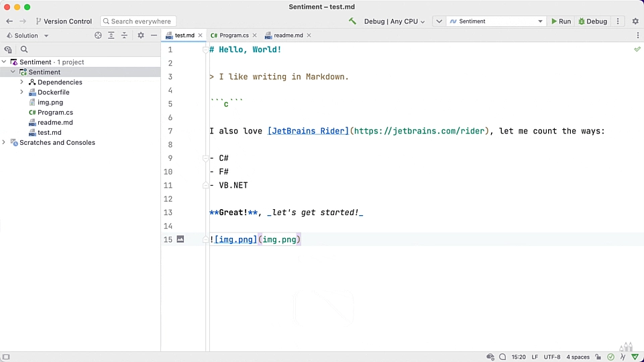This screenshot has width=644, height=362.
Task: Click the 15:20 cursor position indicator
Action: [519, 357]
